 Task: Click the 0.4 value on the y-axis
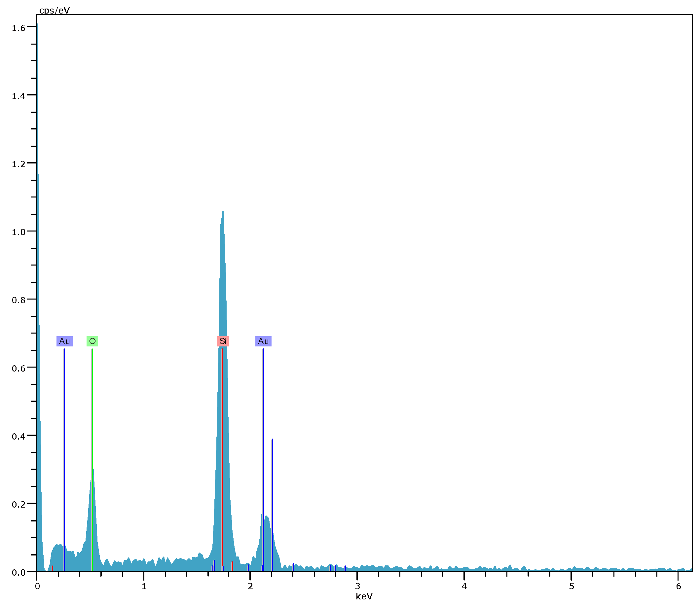click(x=18, y=437)
